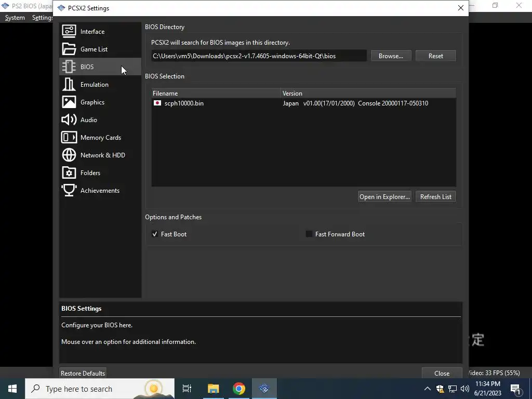
Task: Click the Version column header
Action: click(368, 93)
